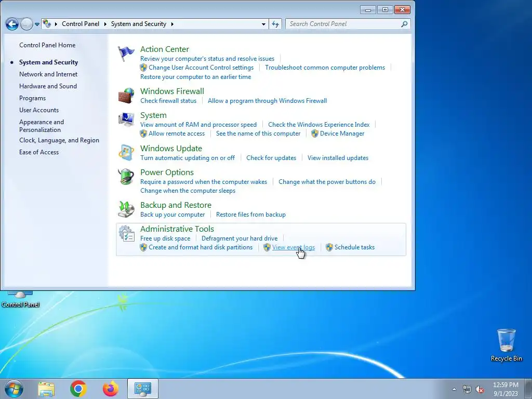Click the muted volume tray icon
532x399 pixels.
480,390
